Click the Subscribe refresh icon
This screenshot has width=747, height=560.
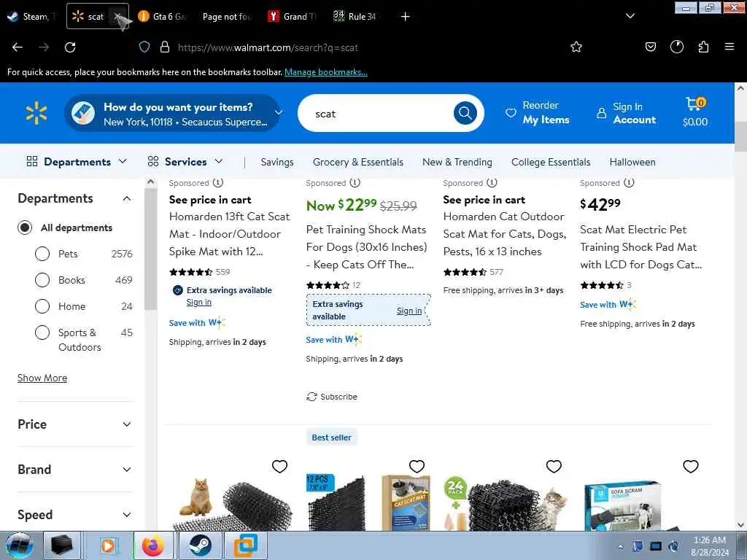point(311,397)
